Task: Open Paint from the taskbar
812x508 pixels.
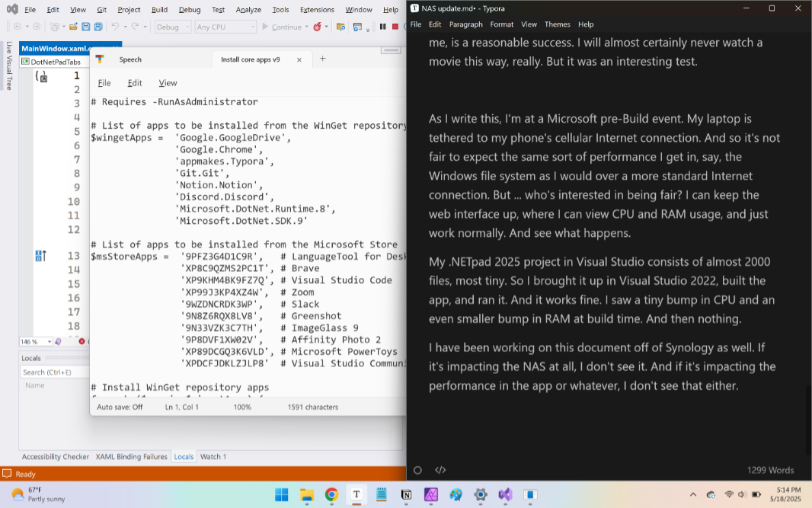Action: [x=456, y=494]
